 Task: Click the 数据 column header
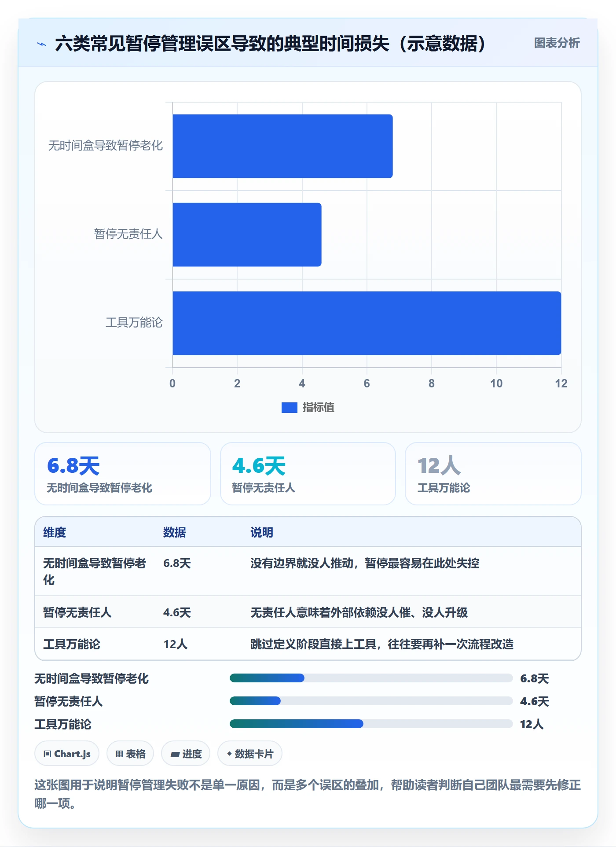click(175, 532)
